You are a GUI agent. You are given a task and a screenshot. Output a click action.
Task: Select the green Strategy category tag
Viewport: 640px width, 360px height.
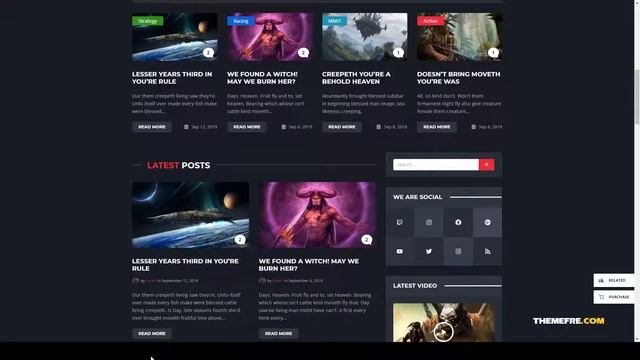tap(147, 21)
